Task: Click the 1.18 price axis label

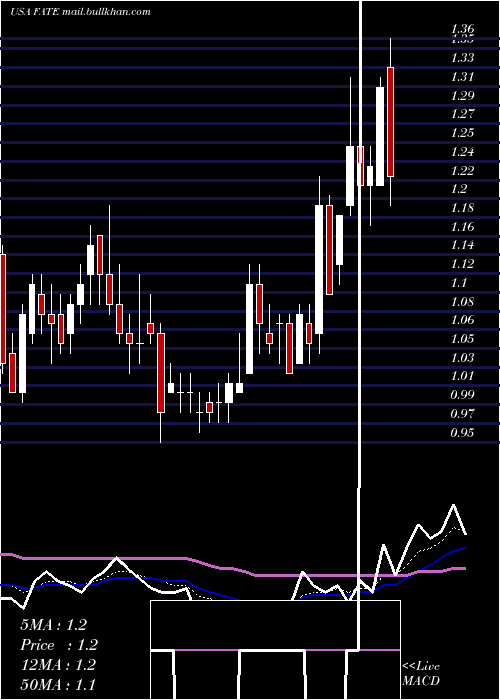Action: (x=462, y=208)
